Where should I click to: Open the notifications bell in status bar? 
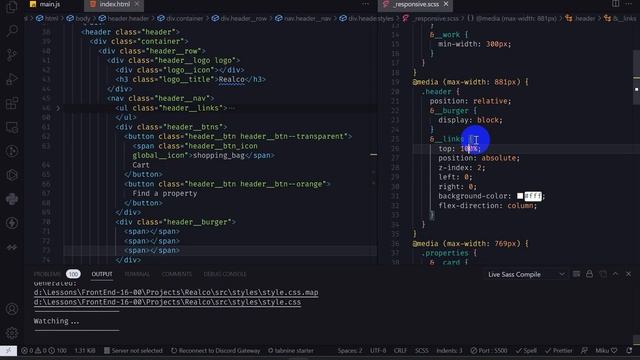tap(629, 350)
